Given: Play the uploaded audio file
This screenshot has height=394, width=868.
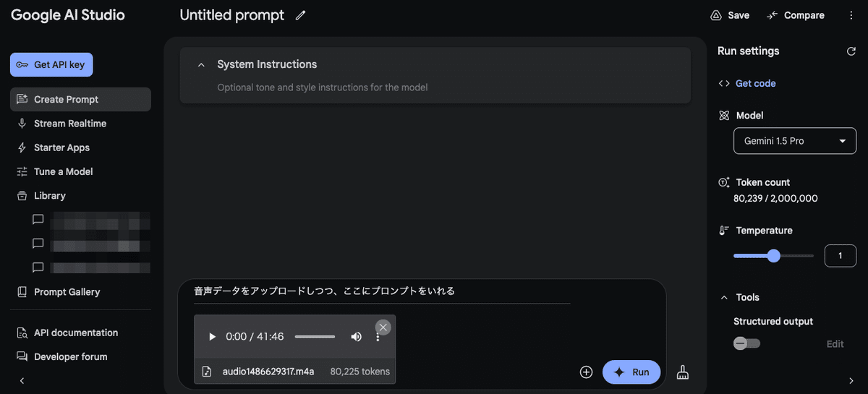Looking at the screenshot, I should click(x=212, y=337).
